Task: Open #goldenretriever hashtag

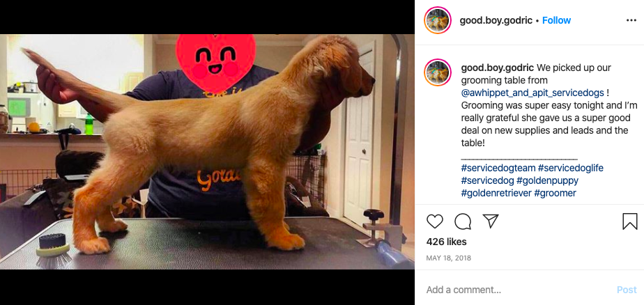Action: (496, 193)
